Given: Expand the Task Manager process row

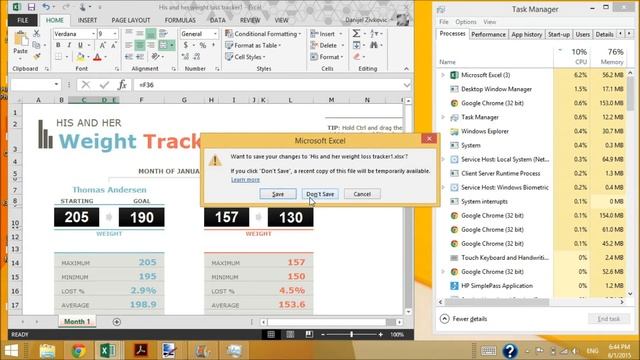Looking at the screenshot, I should tap(443, 117).
